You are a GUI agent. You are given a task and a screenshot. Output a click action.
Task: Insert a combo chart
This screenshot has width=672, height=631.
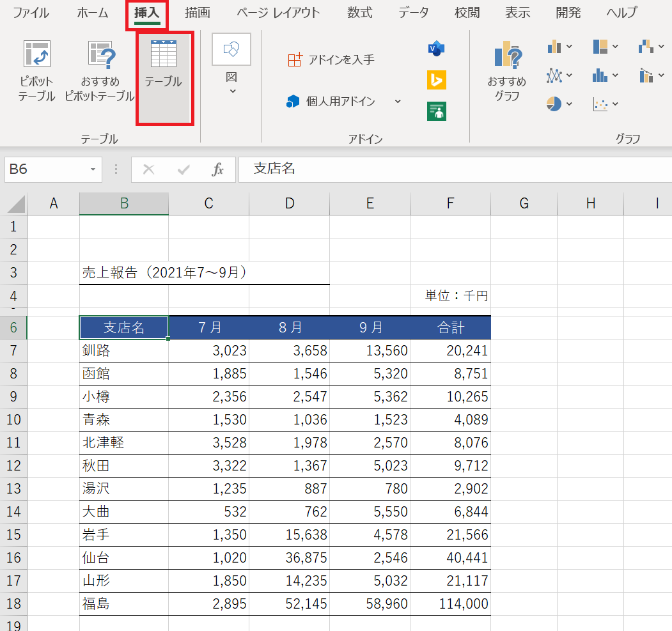tap(646, 76)
